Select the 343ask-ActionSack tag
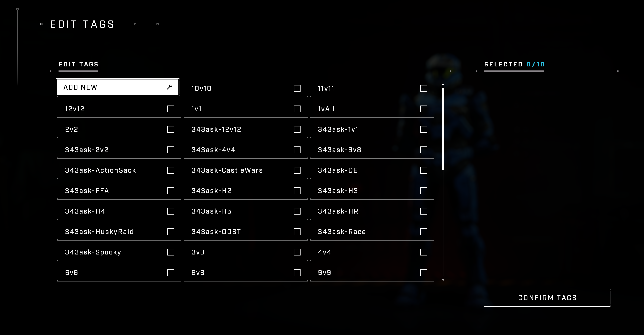Viewport: 644px width, 335px height. click(170, 170)
